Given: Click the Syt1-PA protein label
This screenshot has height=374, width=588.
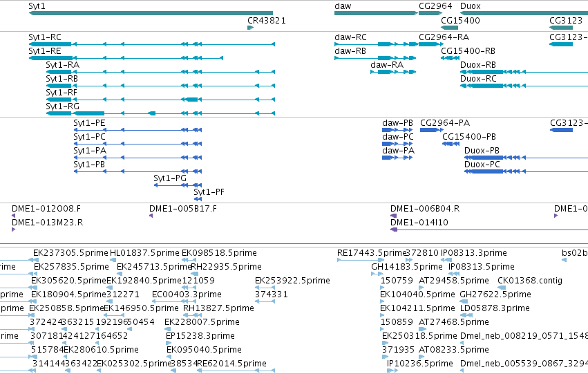Looking at the screenshot, I should 90,151.
